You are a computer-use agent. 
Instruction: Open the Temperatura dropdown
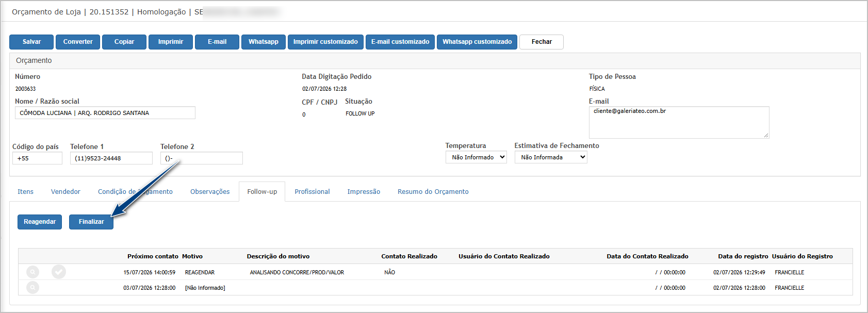[476, 157]
